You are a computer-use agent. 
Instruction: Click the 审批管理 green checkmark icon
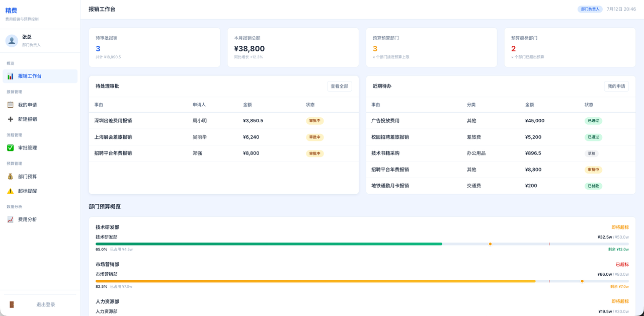(10, 148)
